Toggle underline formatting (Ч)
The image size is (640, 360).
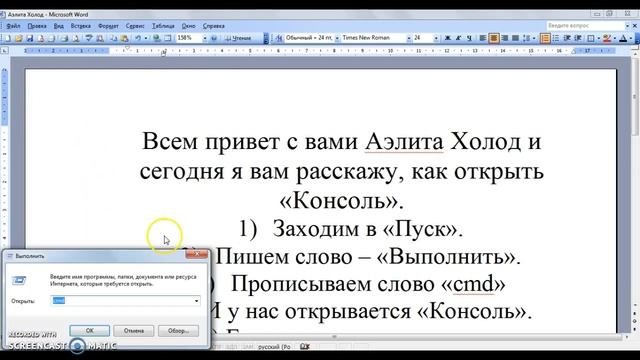click(469, 38)
